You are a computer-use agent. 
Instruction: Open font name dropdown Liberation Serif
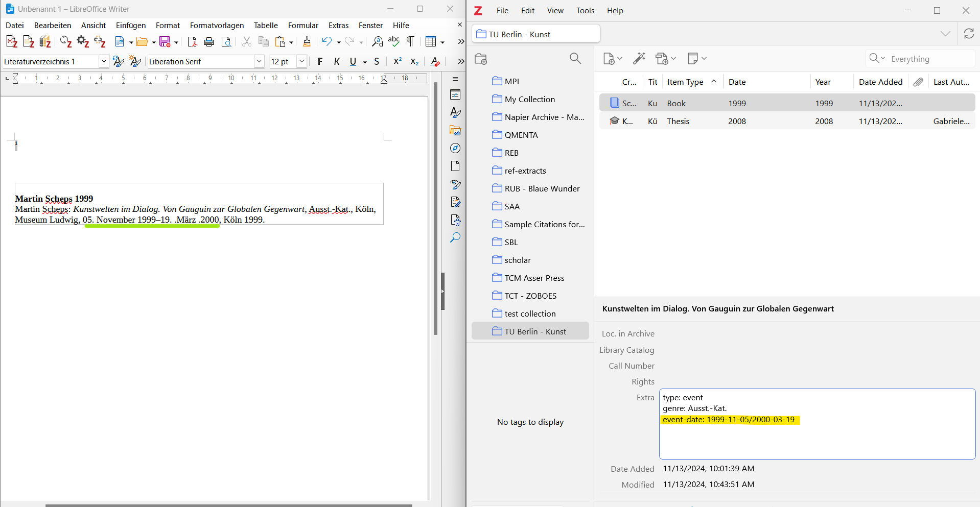coord(259,61)
